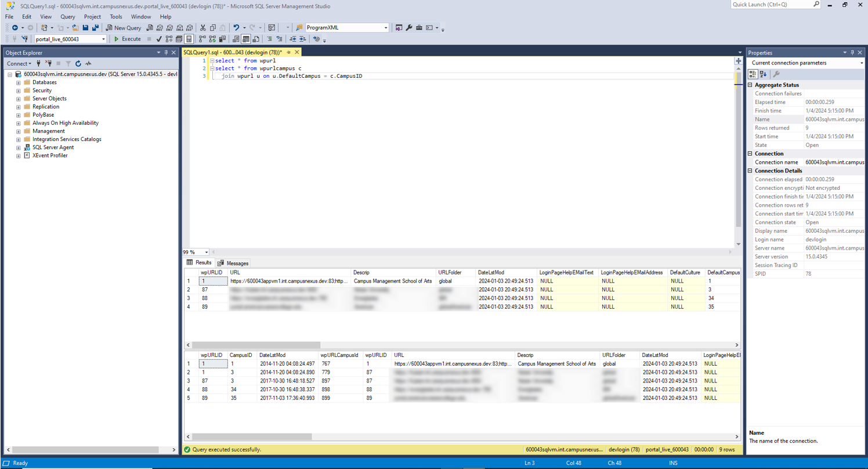
Task: Refresh the Object Explorer tree
Action: coord(78,63)
